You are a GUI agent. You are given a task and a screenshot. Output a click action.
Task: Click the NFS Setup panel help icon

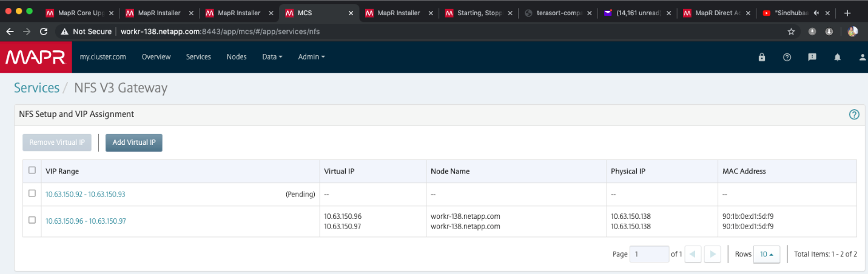click(854, 115)
